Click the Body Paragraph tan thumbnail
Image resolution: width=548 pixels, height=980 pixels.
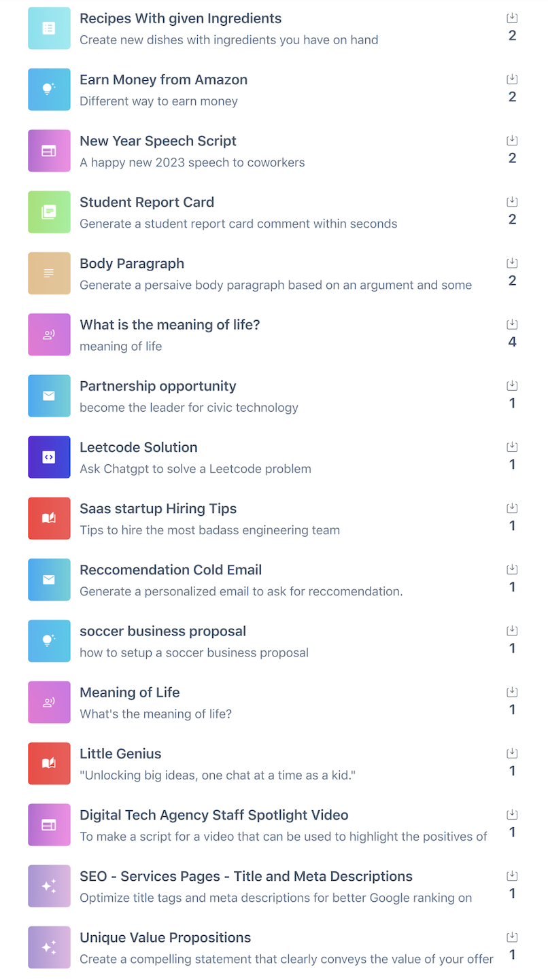[x=49, y=273]
